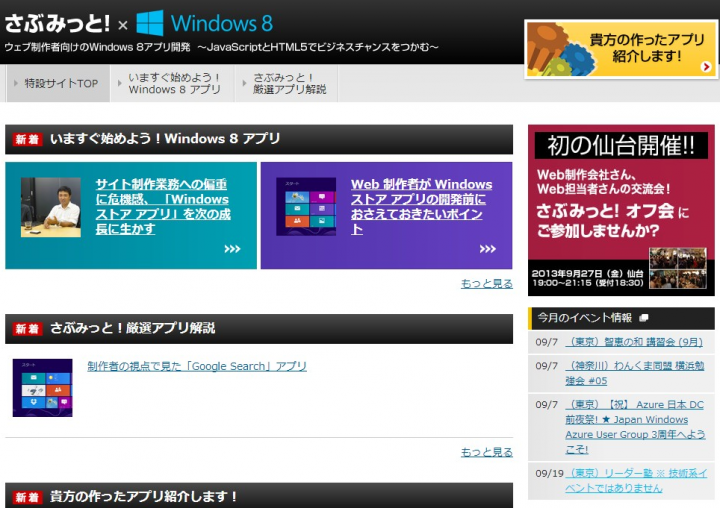Click arrow icon on yellow app banner
Image resolution: width=720 pixels, height=508 pixels.
(706, 67)
